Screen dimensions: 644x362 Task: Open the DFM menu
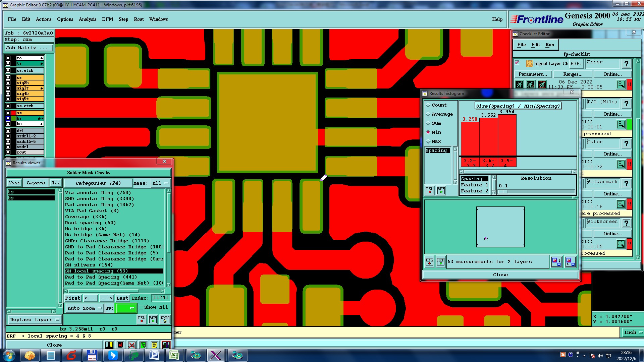107,19
